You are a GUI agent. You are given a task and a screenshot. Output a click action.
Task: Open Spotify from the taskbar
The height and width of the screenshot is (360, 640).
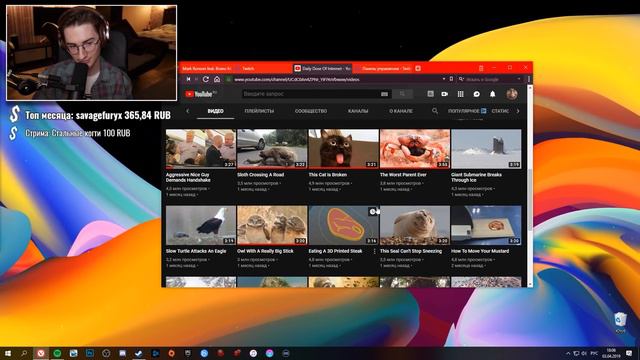click(57, 353)
